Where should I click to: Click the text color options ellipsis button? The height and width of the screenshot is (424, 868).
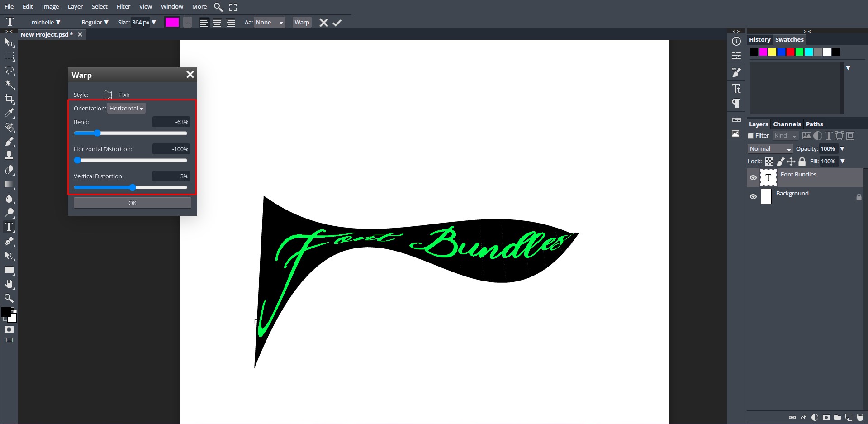(x=187, y=22)
